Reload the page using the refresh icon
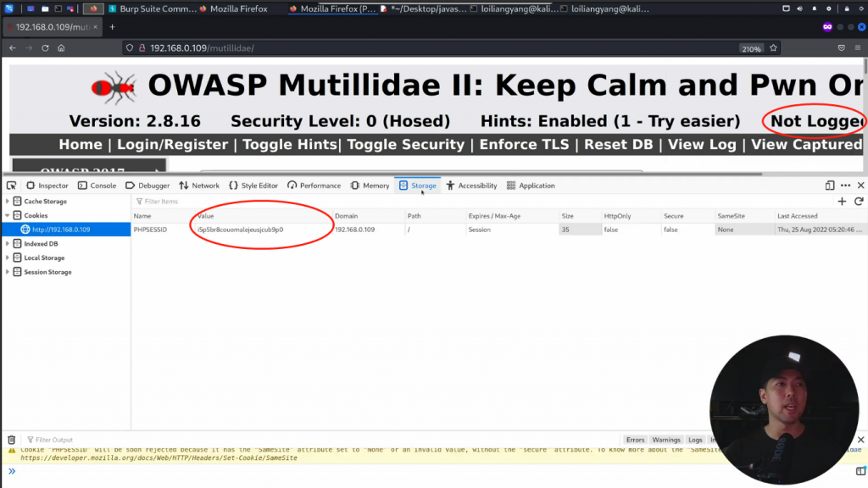The width and height of the screenshot is (868, 488). click(x=46, y=48)
